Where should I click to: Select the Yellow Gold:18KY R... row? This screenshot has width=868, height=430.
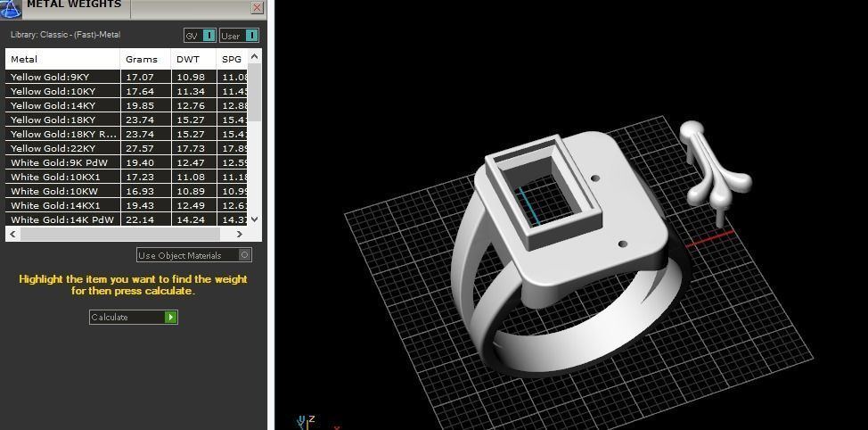[127, 134]
